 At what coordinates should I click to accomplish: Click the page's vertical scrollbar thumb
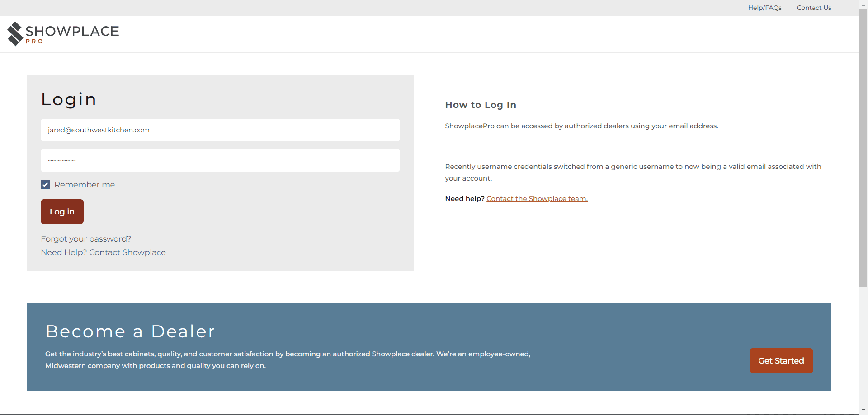pos(863,148)
